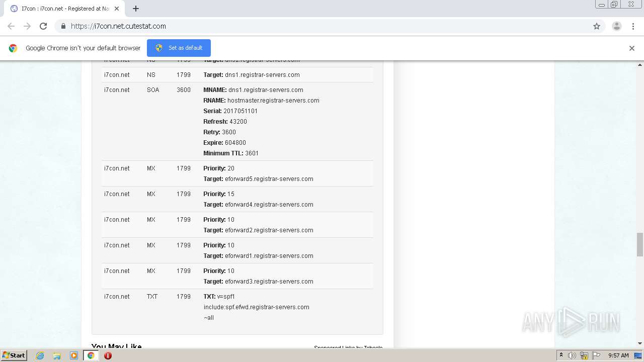Go forward to the next page
This screenshot has width=644, height=362.
coord(27,26)
